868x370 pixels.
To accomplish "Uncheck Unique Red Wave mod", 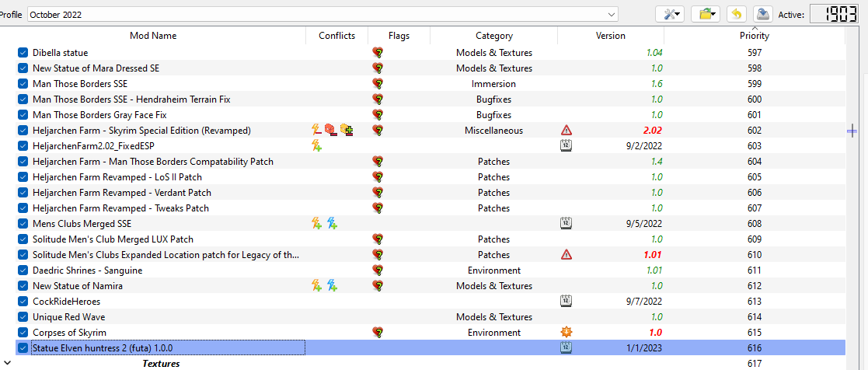I will click(x=23, y=317).
